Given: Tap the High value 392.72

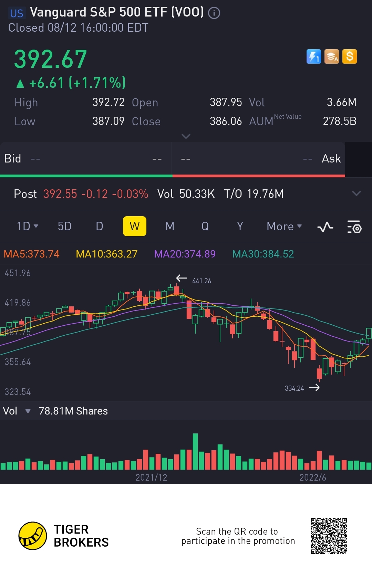Looking at the screenshot, I should point(108,102).
